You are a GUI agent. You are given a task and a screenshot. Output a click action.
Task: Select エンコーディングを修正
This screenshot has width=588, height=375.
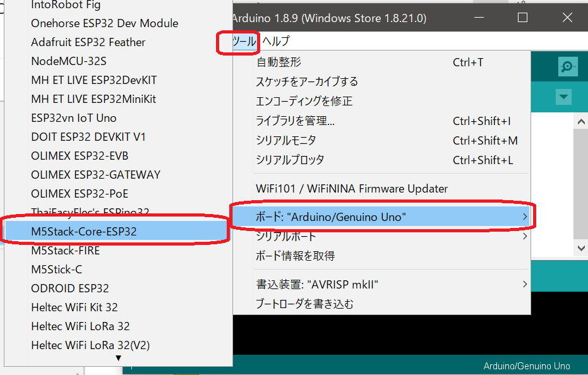[381, 101]
